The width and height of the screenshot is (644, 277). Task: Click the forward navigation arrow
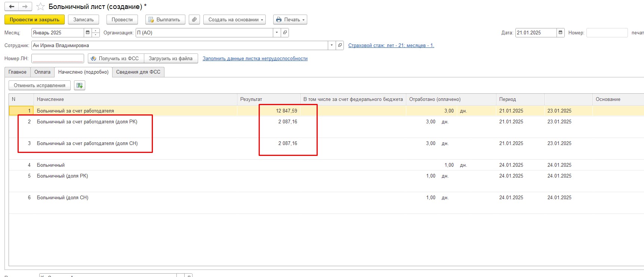(25, 7)
